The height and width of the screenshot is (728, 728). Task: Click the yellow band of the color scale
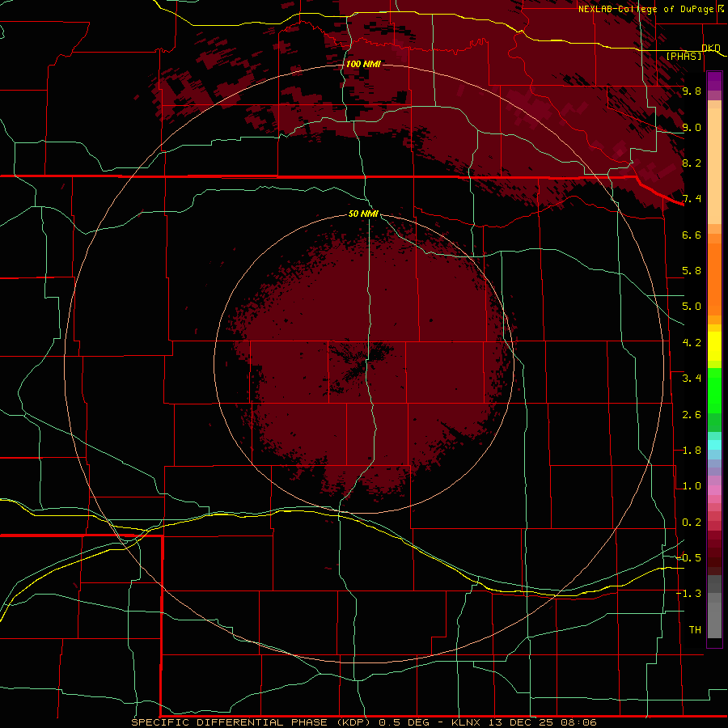[x=714, y=346]
